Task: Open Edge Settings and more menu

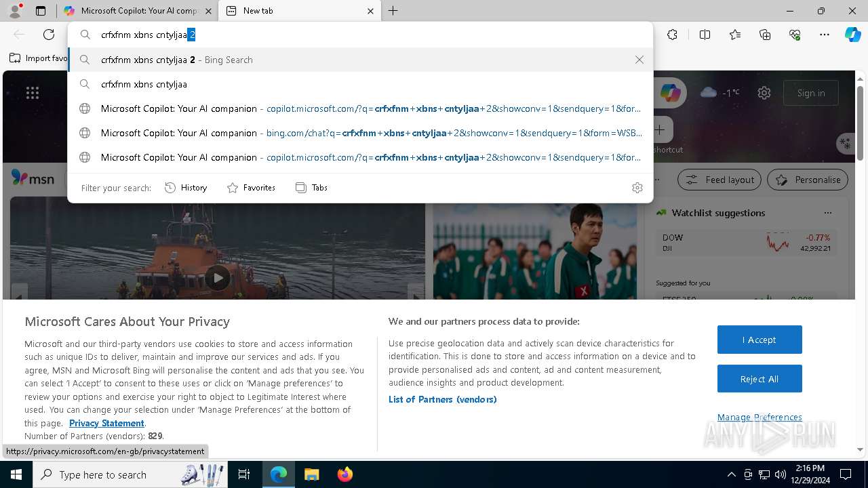Action: [x=825, y=35]
